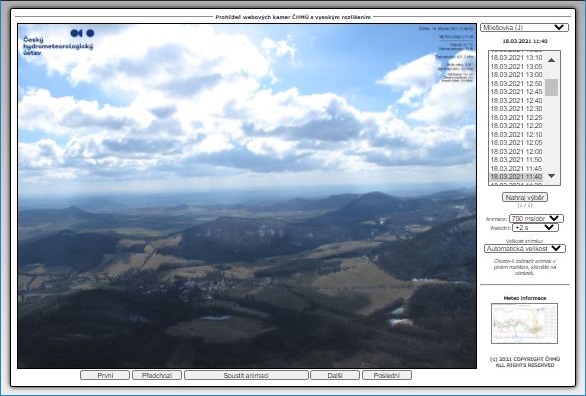Select the 18.03.2021 12:05 entry
This screenshot has width=586, height=396.
tap(516, 143)
